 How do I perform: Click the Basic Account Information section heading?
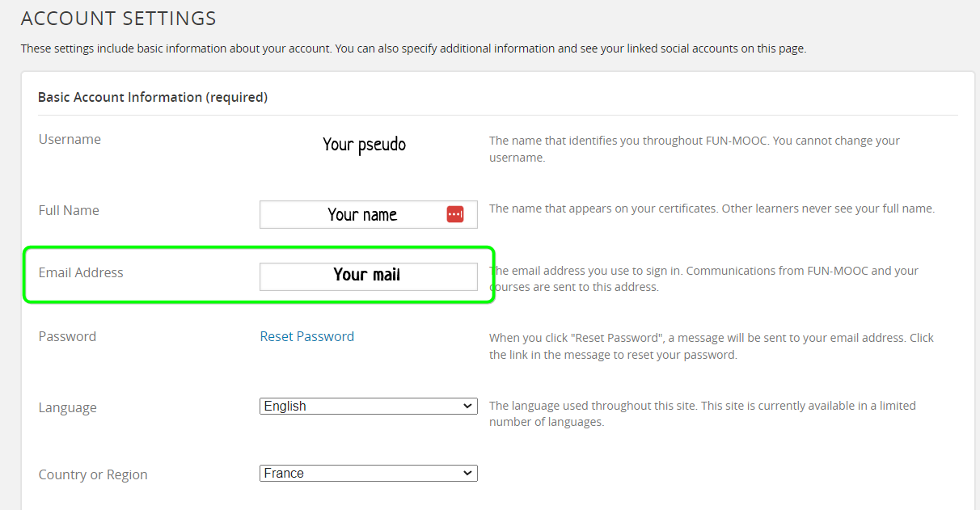pyautogui.click(x=153, y=97)
